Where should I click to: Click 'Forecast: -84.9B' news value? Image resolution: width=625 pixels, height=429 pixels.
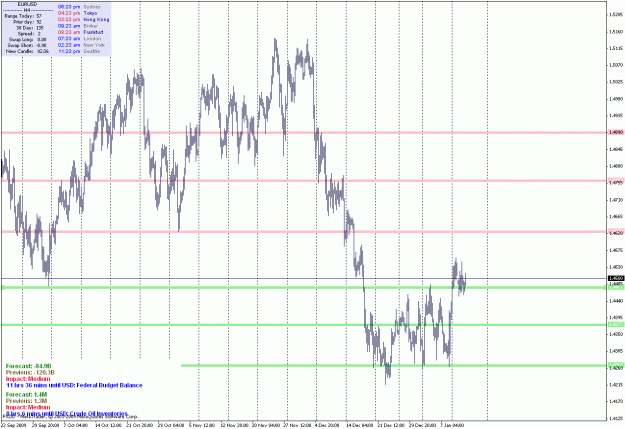click(x=28, y=366)
